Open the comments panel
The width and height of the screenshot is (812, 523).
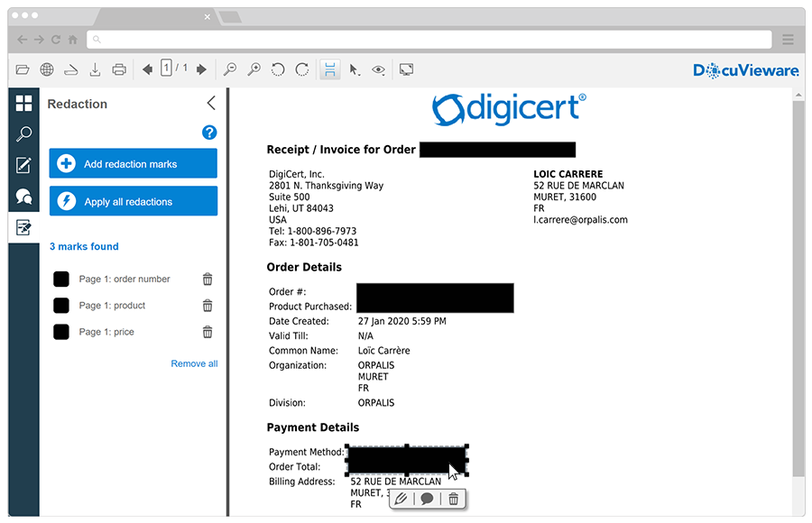click(x=23, y=197)
